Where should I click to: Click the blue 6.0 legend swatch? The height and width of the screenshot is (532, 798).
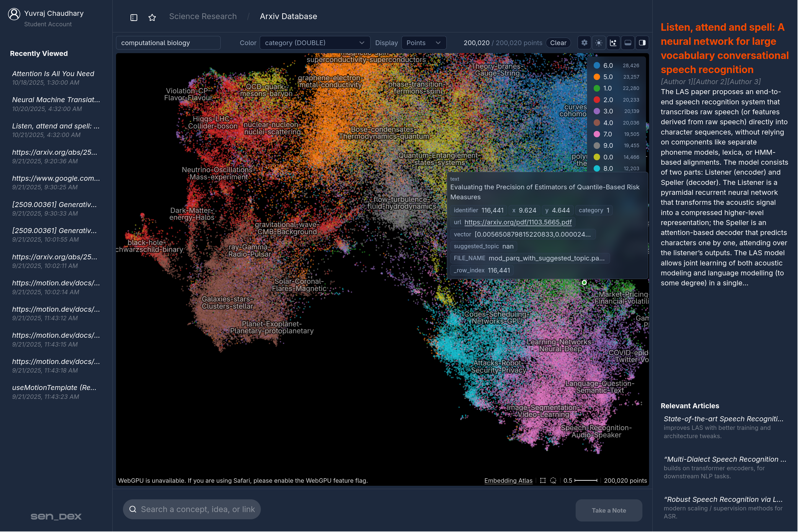pos(596,66)
